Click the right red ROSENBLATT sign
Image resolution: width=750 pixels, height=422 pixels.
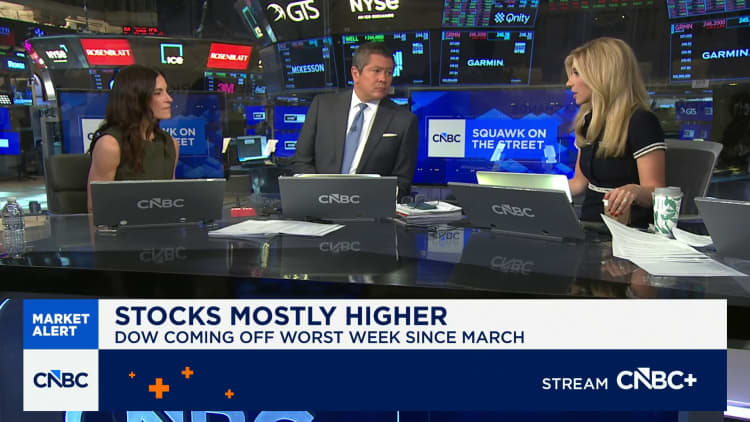click(x=229, y=56)
